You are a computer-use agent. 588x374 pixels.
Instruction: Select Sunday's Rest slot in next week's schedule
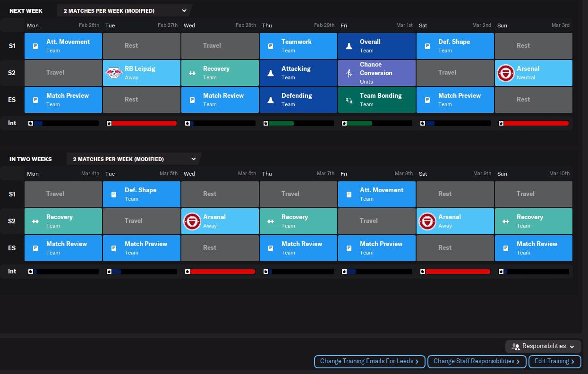(533, 46)
